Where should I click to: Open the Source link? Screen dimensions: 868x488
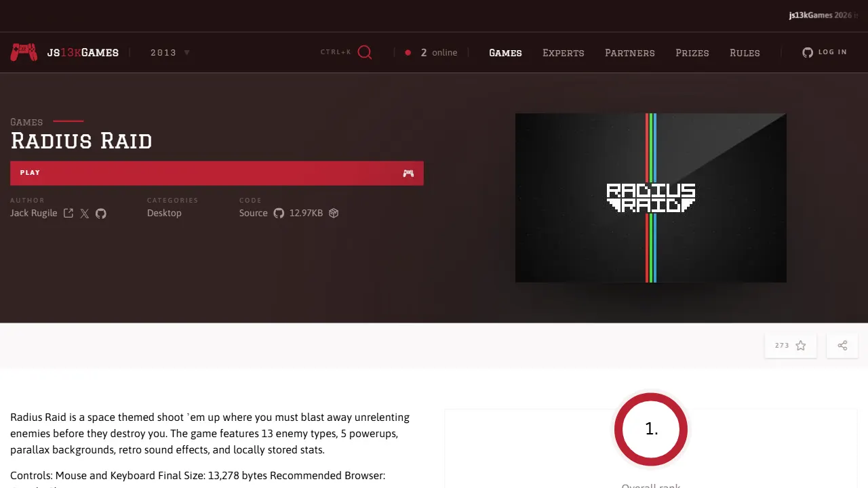coord(254,213)
